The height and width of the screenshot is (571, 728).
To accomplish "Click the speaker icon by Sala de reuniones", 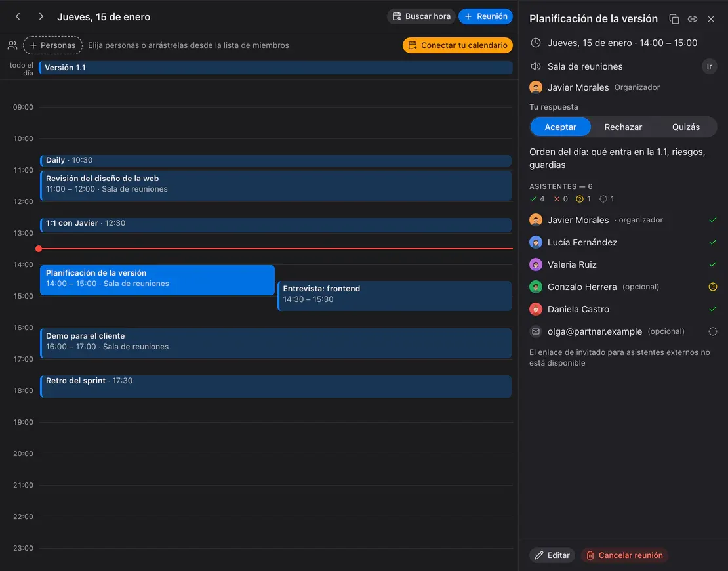I will [536, 66].
